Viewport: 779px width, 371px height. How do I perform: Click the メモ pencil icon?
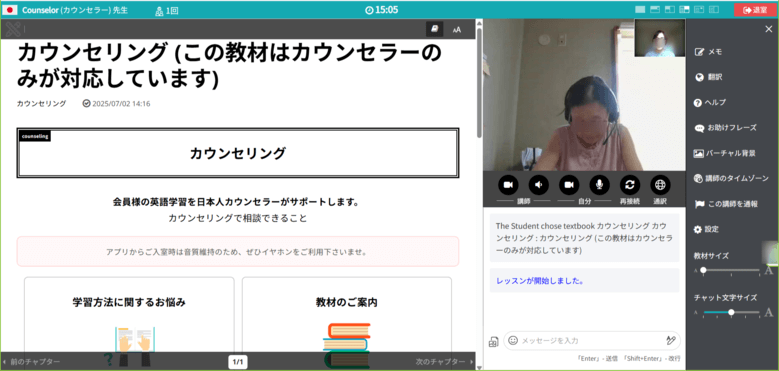click(699, 52)
